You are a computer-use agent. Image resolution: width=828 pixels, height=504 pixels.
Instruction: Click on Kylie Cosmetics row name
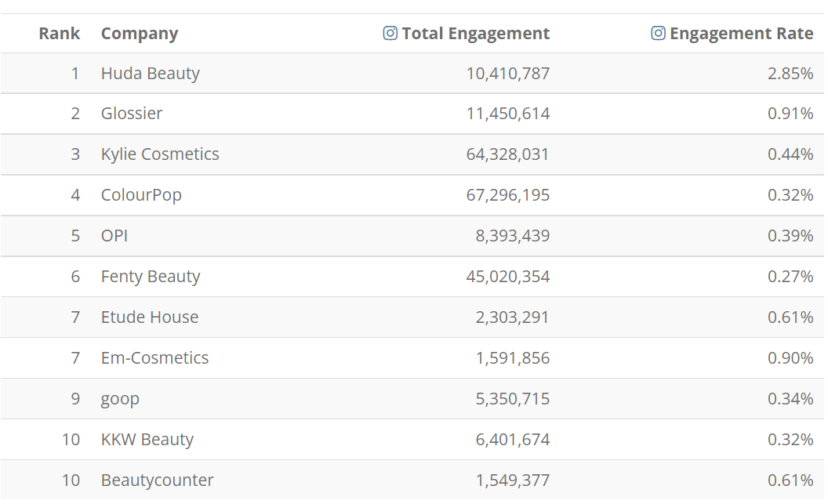160,154
